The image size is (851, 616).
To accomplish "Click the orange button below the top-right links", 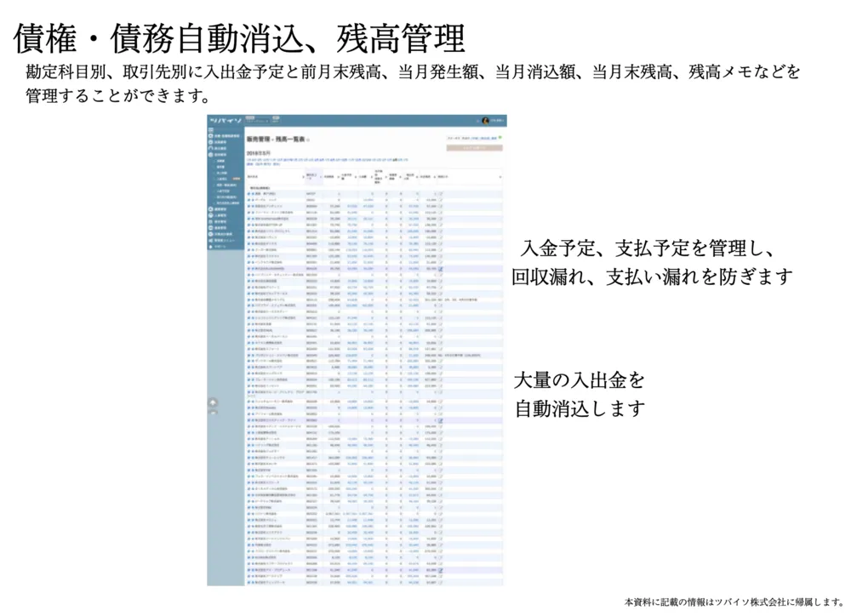I will point(474,148).
